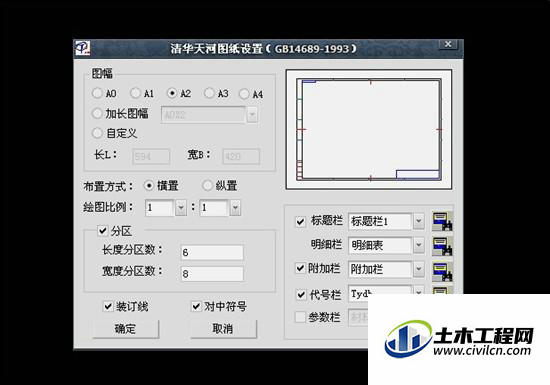Toggle the 装订线 binding line checkbox
Viewport: 550px width, 385px height.
[108, 306]
